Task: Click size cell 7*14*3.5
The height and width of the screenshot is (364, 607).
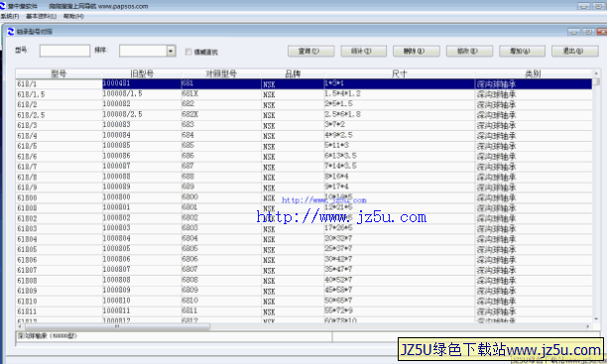Action: coord(399,167)
